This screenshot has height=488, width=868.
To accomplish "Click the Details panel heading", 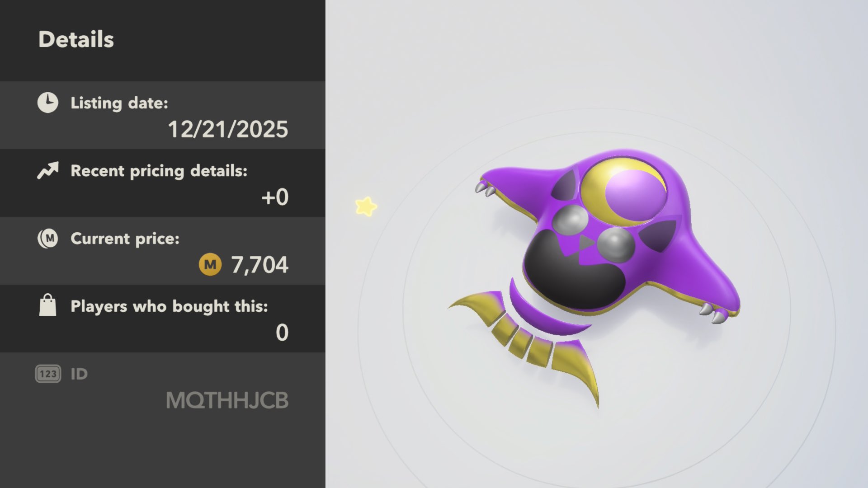I will click(76, 39).
